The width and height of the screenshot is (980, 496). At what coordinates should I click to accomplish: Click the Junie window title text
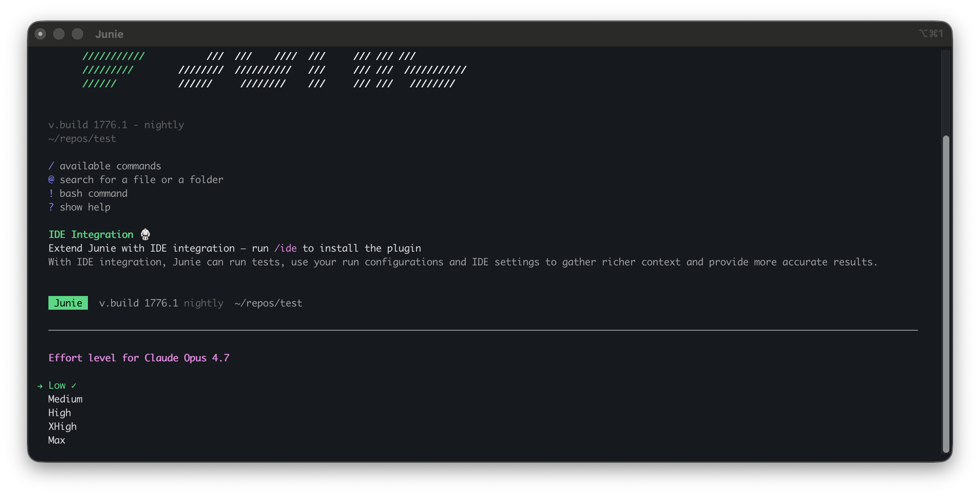pyautogui.click(x=109, y=34)
